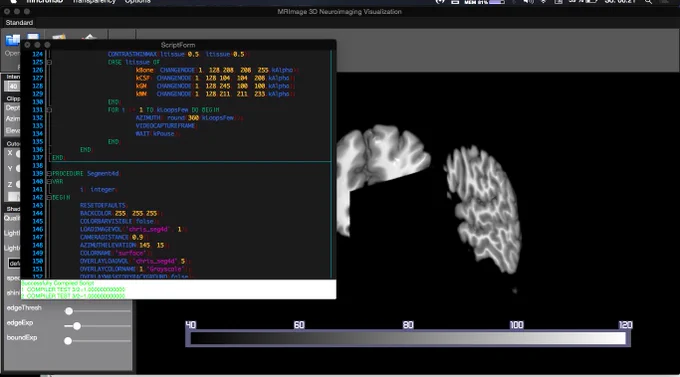The width and height of the screenshot is (680, 377).
Task: Collapse the CASE block at line 125
Action: 49,62
